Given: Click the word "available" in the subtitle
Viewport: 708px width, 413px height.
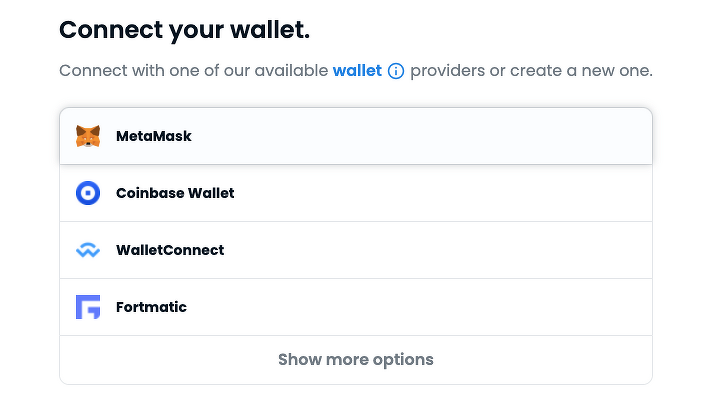Looking at the screenshot, I should click(292, 72).
